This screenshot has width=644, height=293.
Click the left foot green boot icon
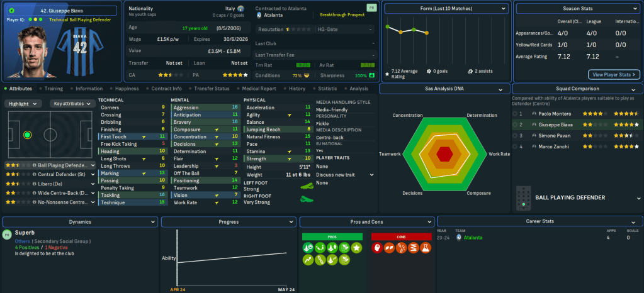[307, 185]
